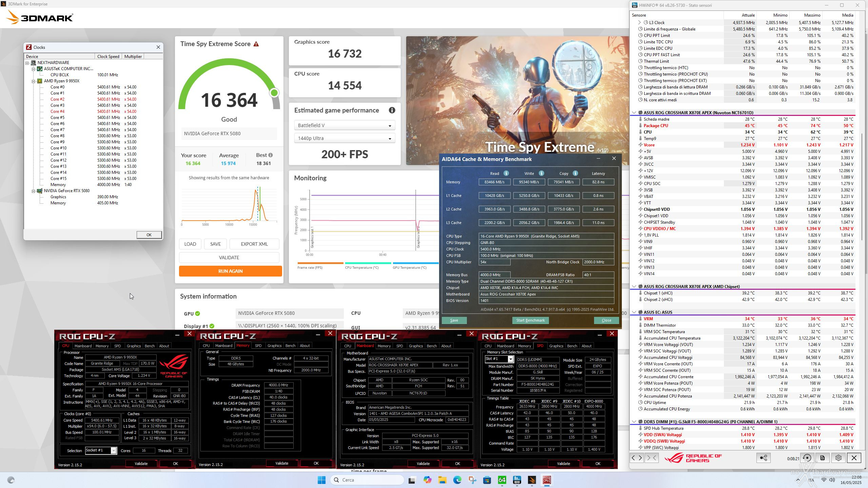Screen dimensions: 868x488
Task: Click the expand columns arrows in HWiNFO
Action: click(x=636, y=458)
